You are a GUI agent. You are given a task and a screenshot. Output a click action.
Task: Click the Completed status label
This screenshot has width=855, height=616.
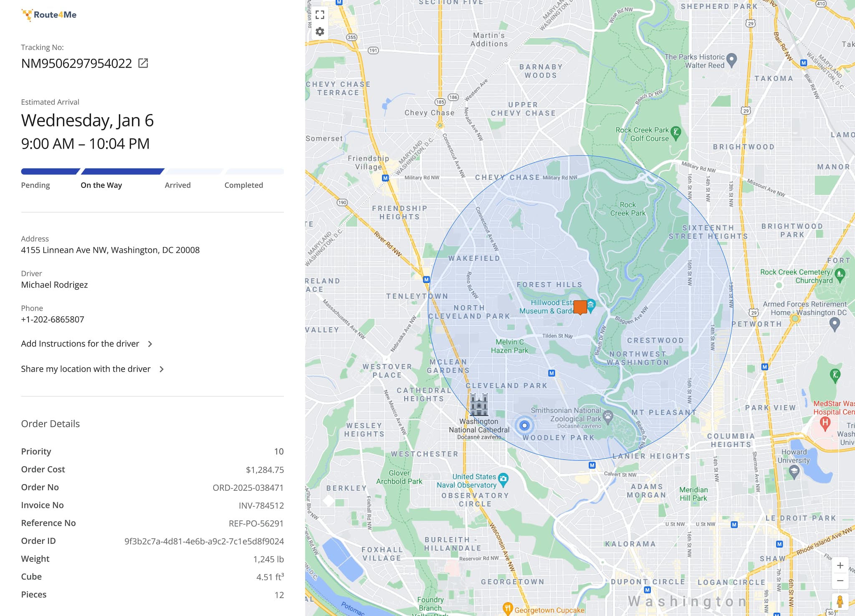244,185
